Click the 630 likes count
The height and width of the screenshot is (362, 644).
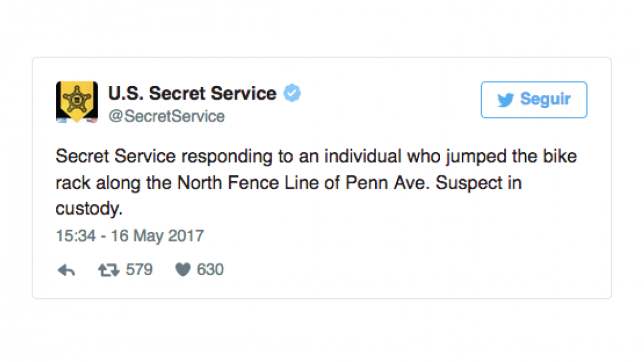coord(210,269)
